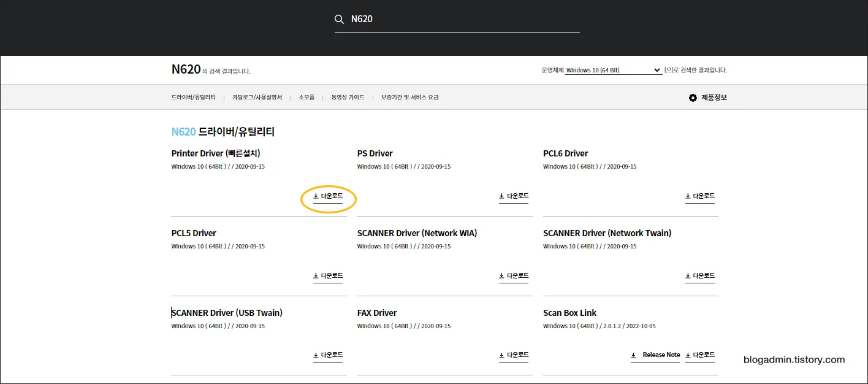This screenshot has height=384, width=868.
Task: Open the 드라이버/유틸리티 tab
Action: [x=194, y=97]
